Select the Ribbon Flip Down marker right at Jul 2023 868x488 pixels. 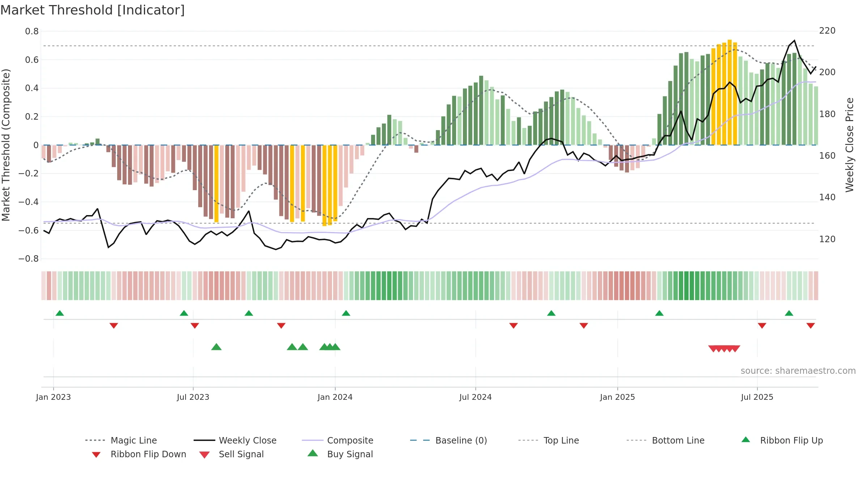pos(195,326)
